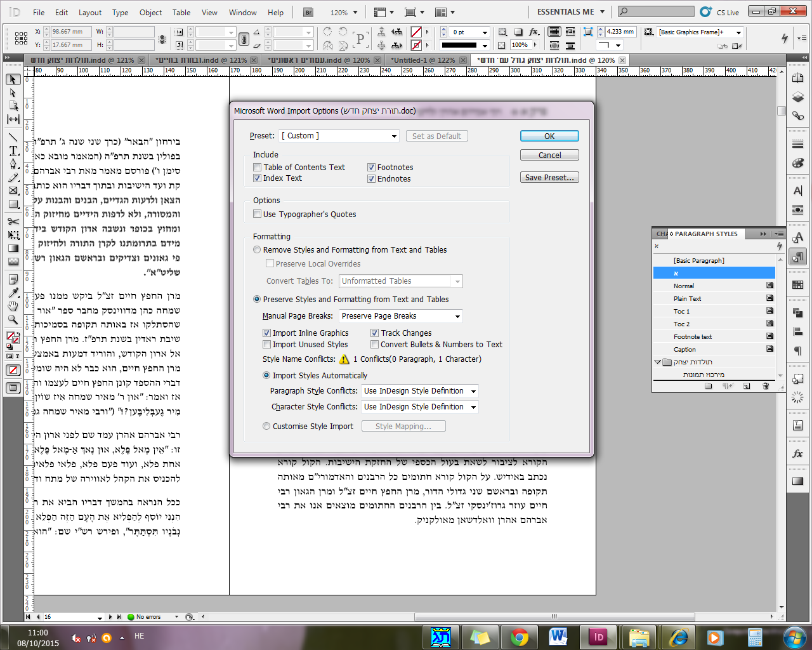Select the Type tool in toolbox

(x=13, y=150)
